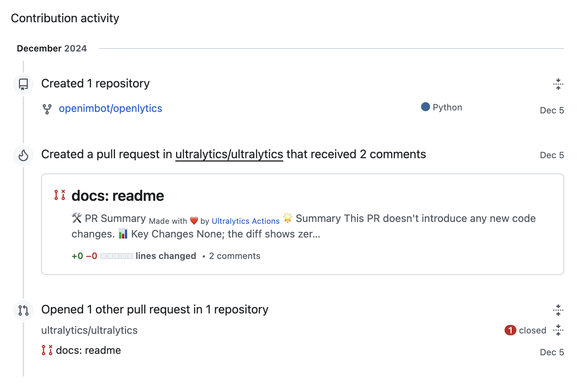Click the repository icon beside Created 1 repository
Image resolution: width=585 pixels, height=392 pixels.
pos(23,84)
